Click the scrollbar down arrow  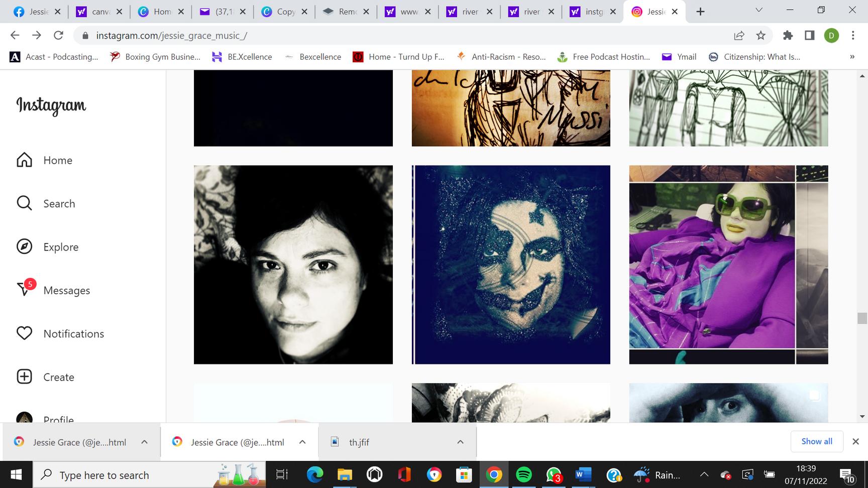862,416
